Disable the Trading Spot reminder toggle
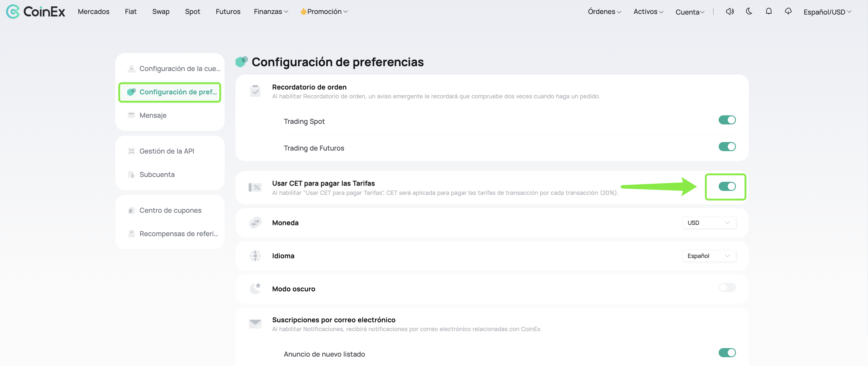This screenshot has width=868, height=366. coord(727,120)
